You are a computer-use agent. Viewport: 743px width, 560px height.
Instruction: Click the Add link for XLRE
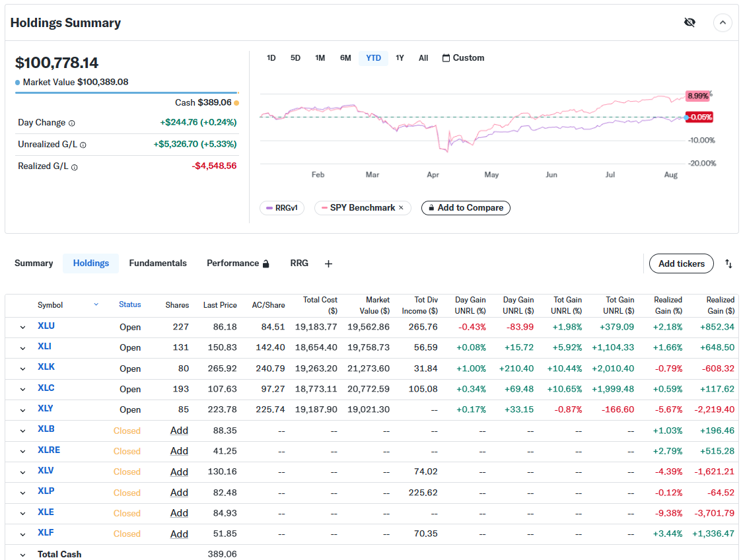point(179,451)
